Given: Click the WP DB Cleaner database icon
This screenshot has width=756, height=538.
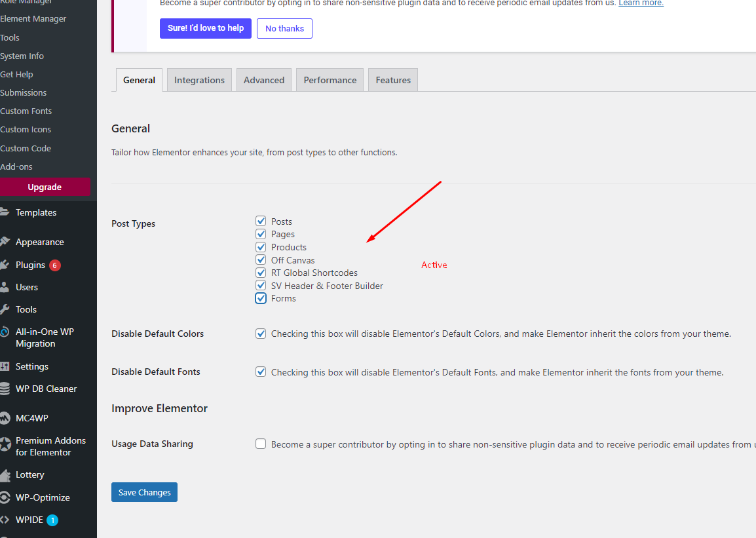Looking at the screenshot, I should (5, 389).
